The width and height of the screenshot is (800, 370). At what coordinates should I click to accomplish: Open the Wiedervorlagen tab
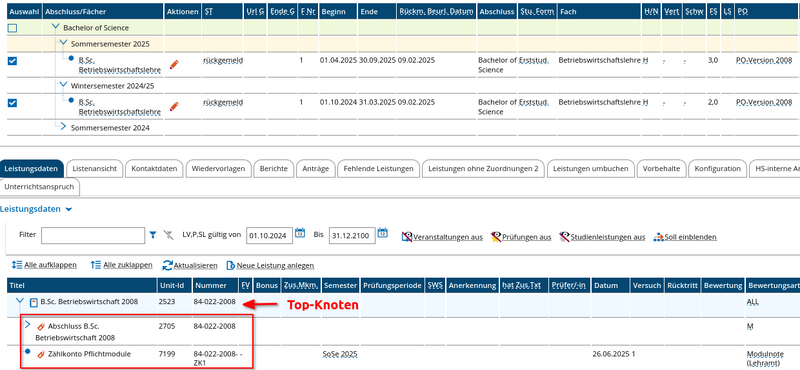218,169
